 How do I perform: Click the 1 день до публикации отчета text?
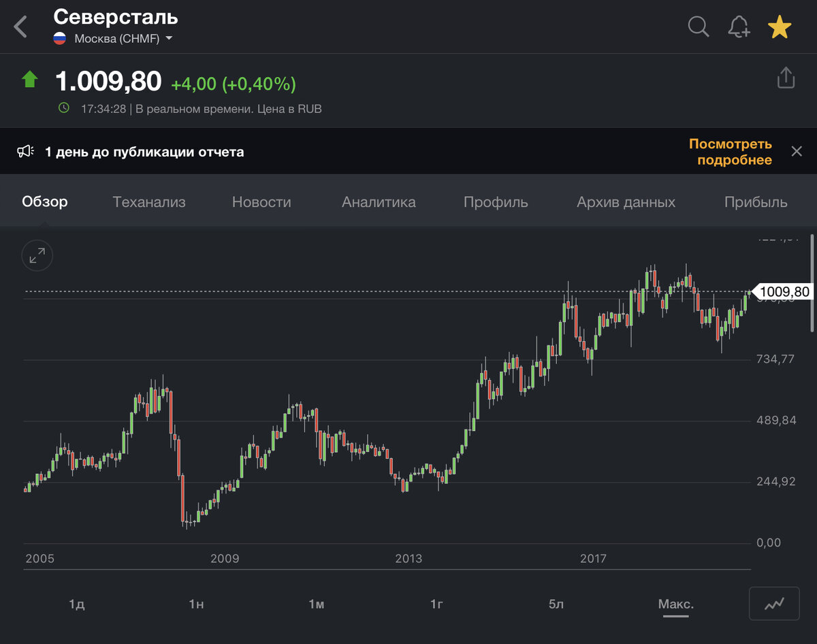(x=144, y=152)
